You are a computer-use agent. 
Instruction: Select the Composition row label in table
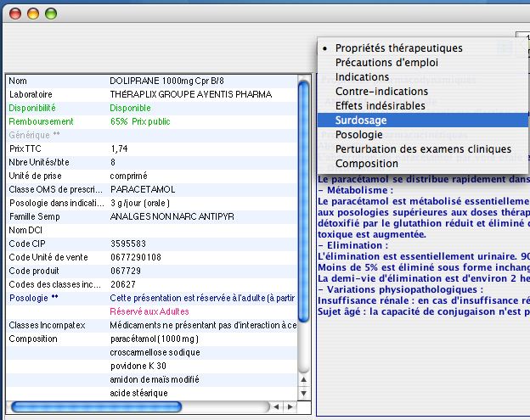pyautogui.click(x=33, y=339)
